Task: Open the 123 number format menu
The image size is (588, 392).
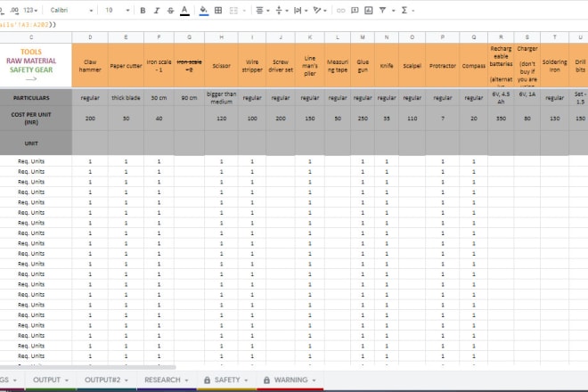Action: (x=30, y=11)
